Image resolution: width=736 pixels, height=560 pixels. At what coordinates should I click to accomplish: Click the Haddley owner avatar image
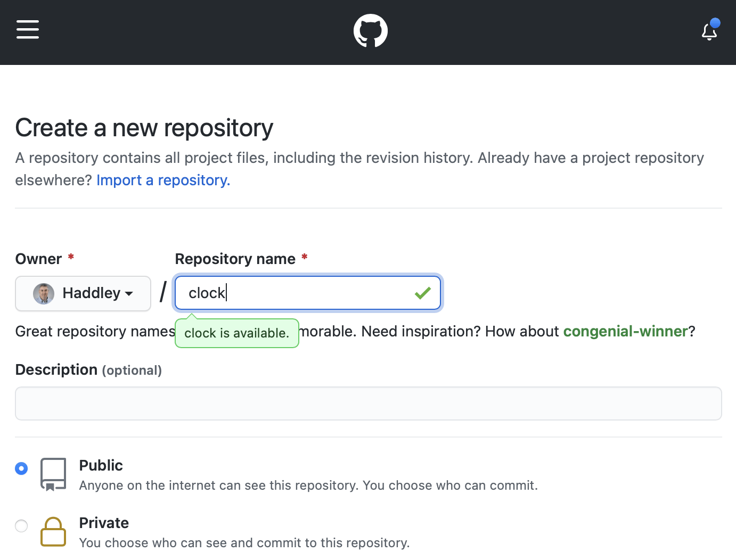pyautogui.click(x=44, y=293)
